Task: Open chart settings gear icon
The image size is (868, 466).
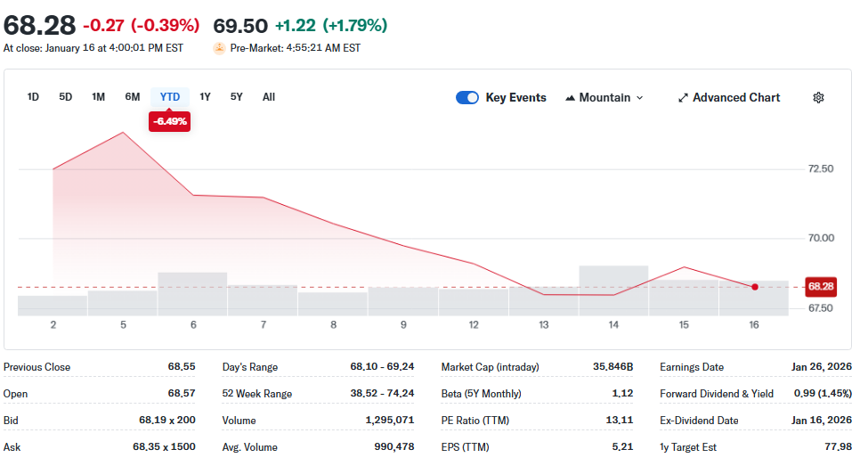Action: click(x=818, y=98)
